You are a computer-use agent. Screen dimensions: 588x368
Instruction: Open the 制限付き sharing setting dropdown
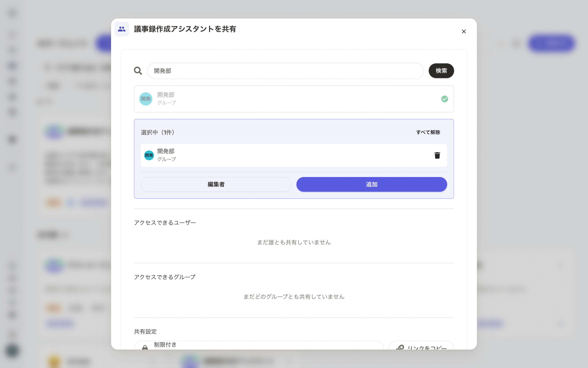259,345
